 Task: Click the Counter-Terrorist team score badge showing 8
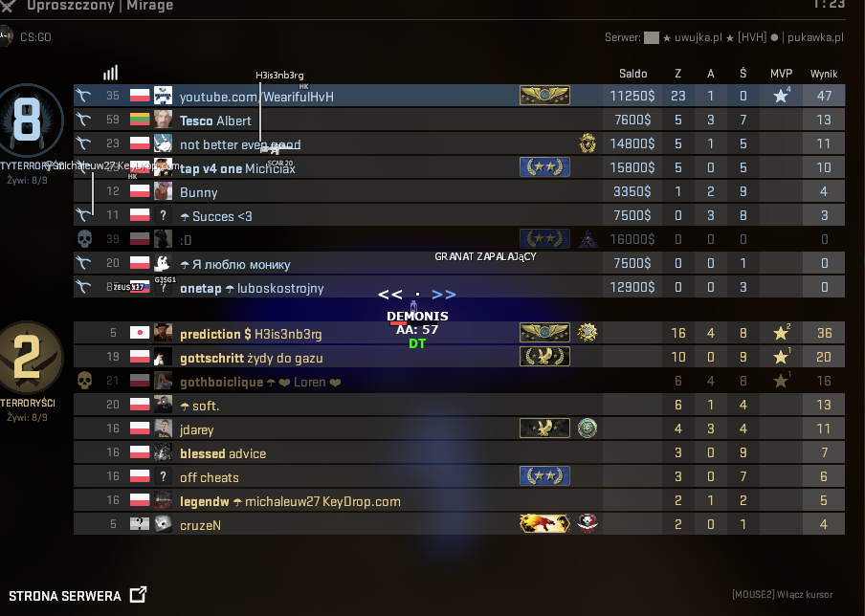pyautogui.click(x=29, y=121)
